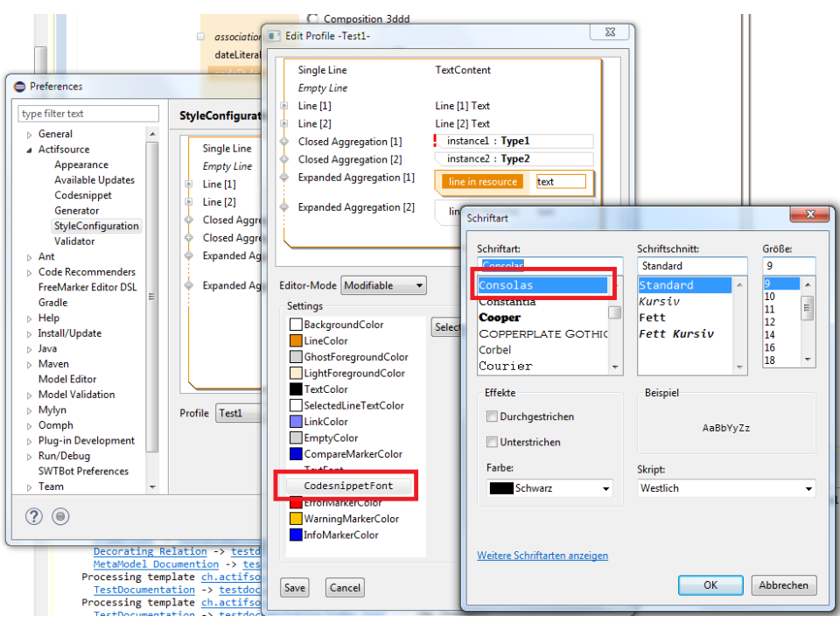Viewport: 840px width, 630px height.
Task: Select StyleConfiguration in preferences tree
Action: [x=96, y=226]
